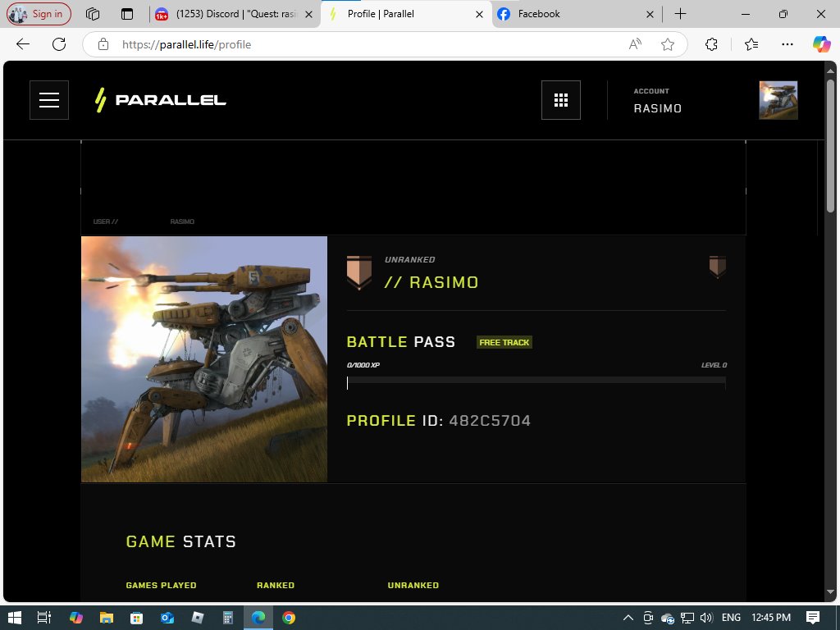Image resolution: width=840 pixels, height=630 pixels.
Task: Click the account avatar thumbnail in header
Action: click(778, 100)
